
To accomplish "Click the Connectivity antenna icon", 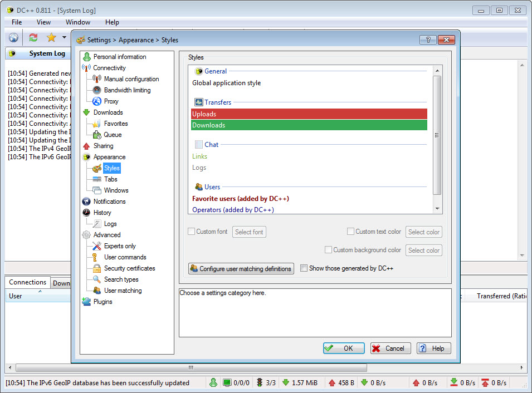I will (x=86, y=68).
